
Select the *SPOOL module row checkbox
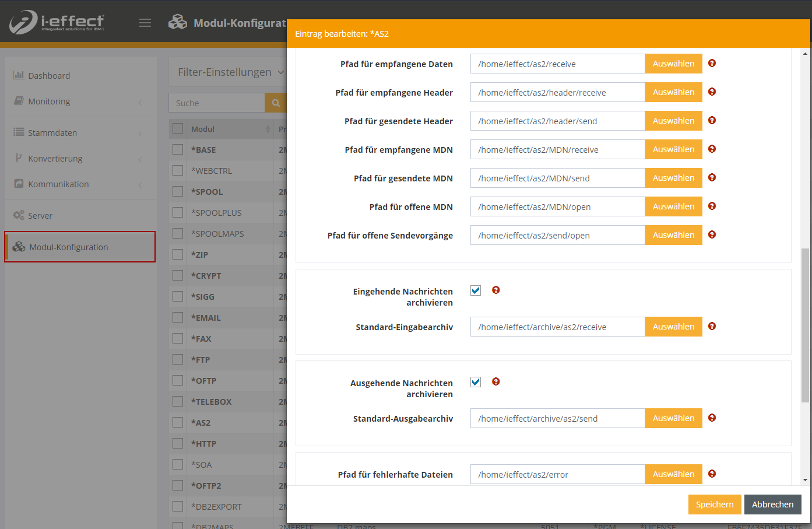tap(178, 191)
